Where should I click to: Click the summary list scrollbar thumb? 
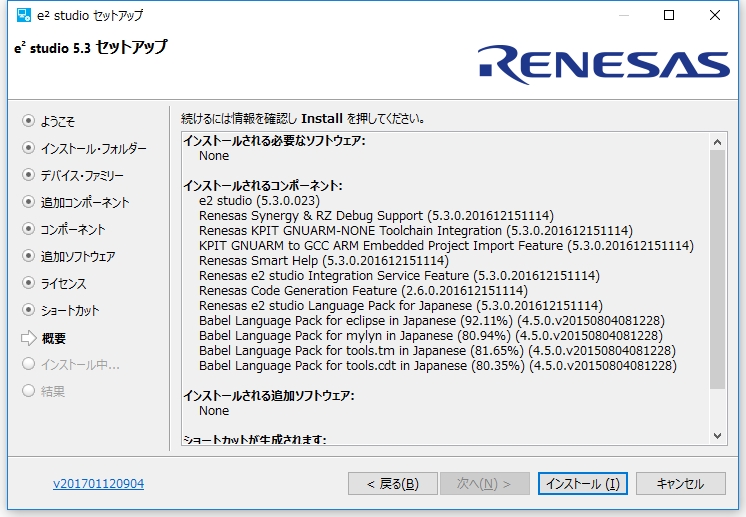click(x=717, y=269)
